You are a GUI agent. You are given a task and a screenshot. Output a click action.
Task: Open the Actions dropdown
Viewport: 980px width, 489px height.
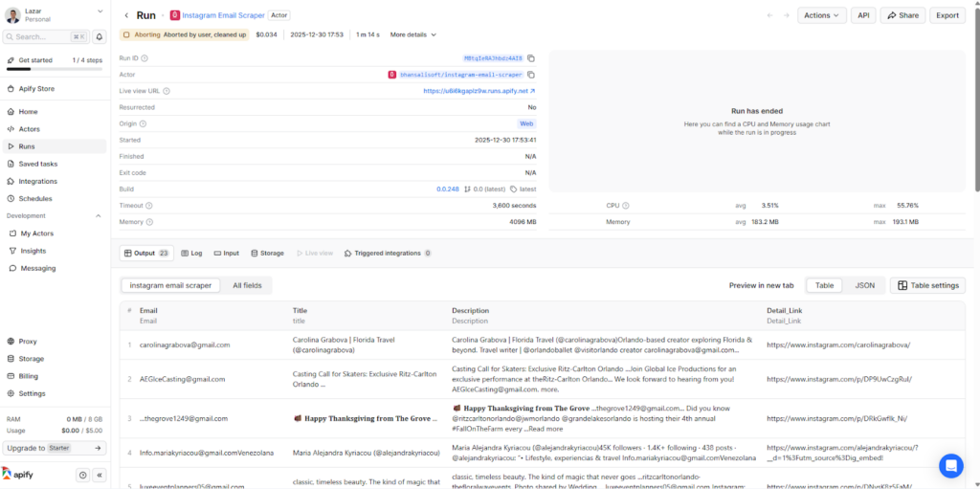[x=822, y=15]
